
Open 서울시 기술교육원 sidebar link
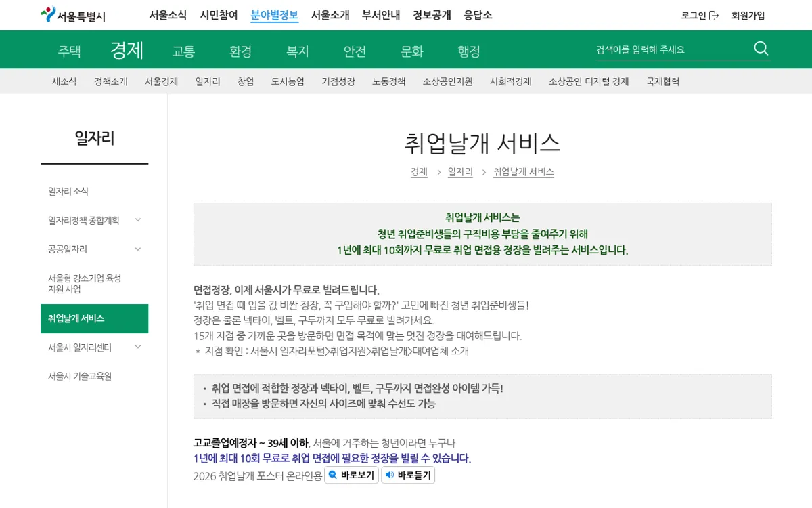coord(80,376)
